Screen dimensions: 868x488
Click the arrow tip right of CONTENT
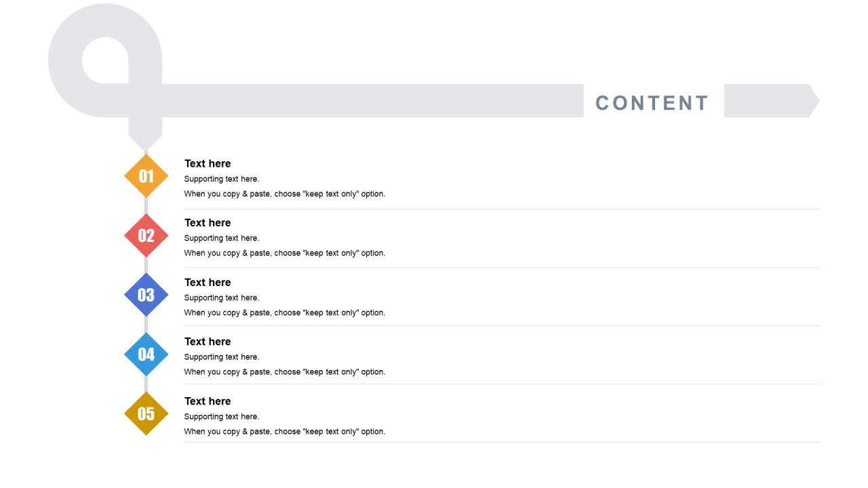coord(772,101)
